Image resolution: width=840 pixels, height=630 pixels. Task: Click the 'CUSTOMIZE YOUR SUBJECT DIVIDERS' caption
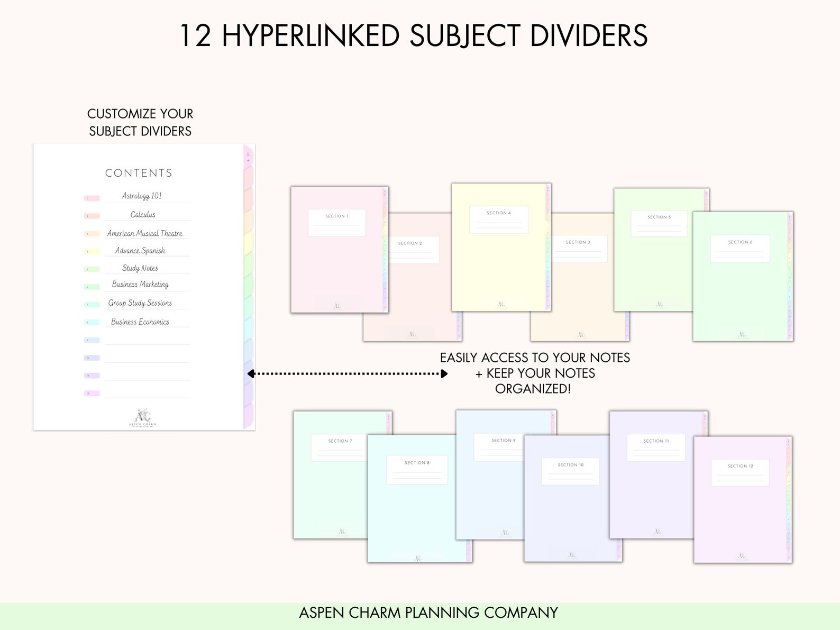click(x=140, y=122)
